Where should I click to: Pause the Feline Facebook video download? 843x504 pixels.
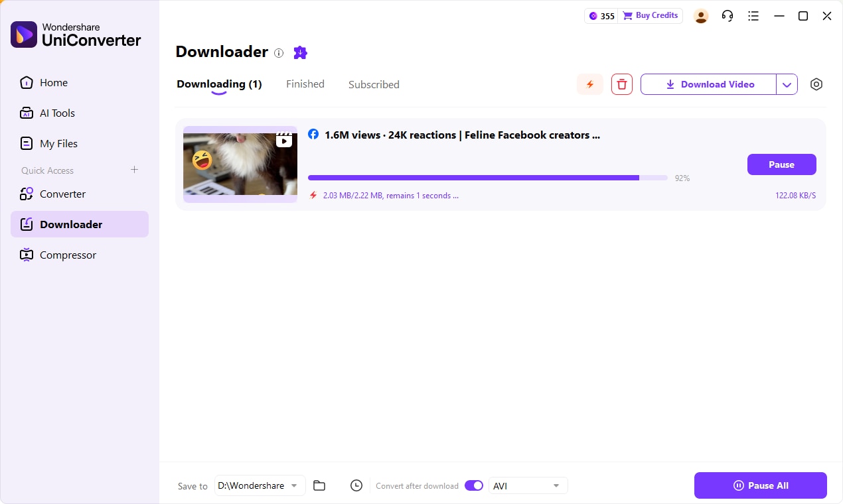point(781,164)
